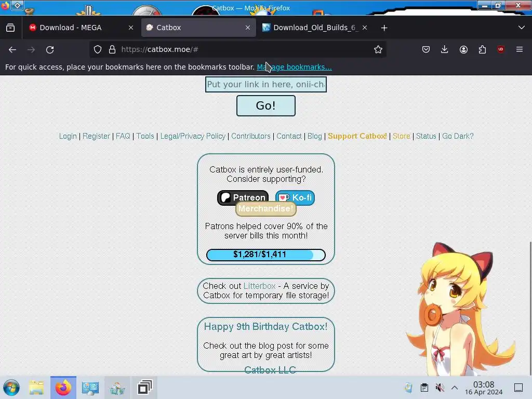This screenshot has width=532, height=399.
Task: Open the clipboard tray icon
Action: point(424,388)
